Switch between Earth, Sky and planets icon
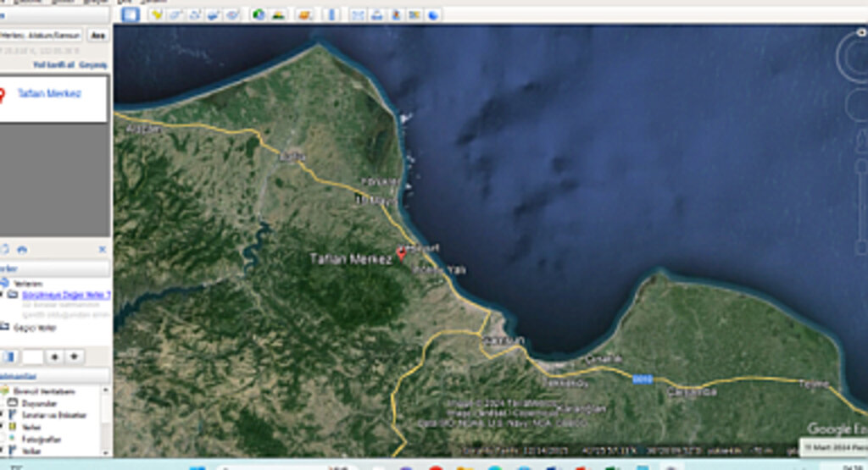The width and height of the screenshot is (868, 470). tap(304, 15)
